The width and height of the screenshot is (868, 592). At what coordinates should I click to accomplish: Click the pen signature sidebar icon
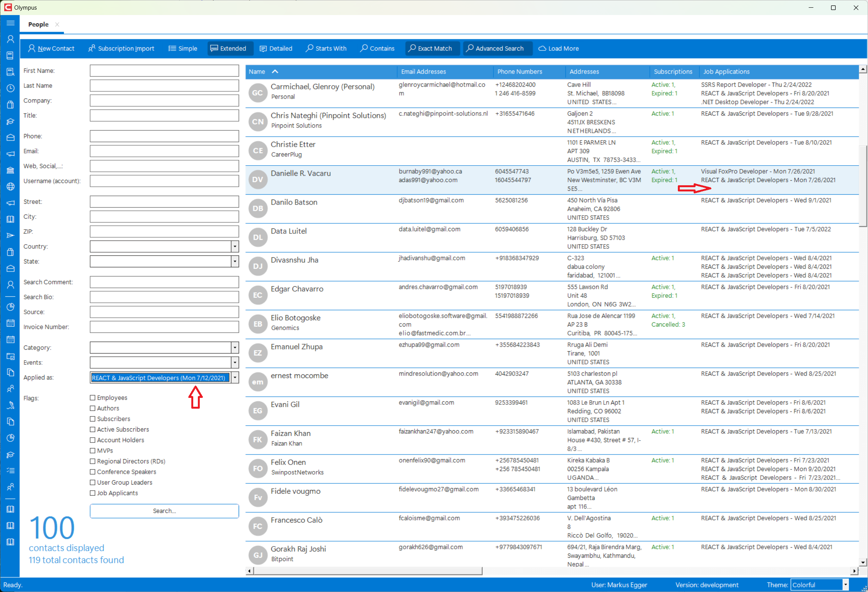click(x=10, y=405)
